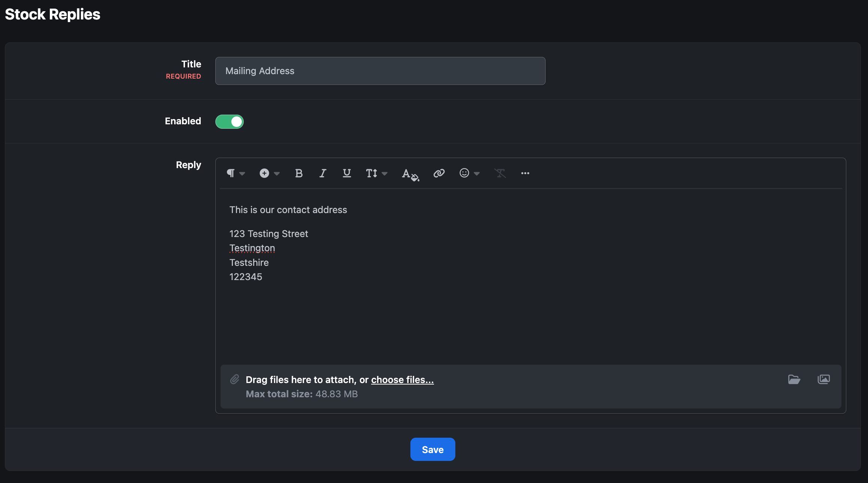
Task: Open the insert plus dropdown menu
Action: 270,173
